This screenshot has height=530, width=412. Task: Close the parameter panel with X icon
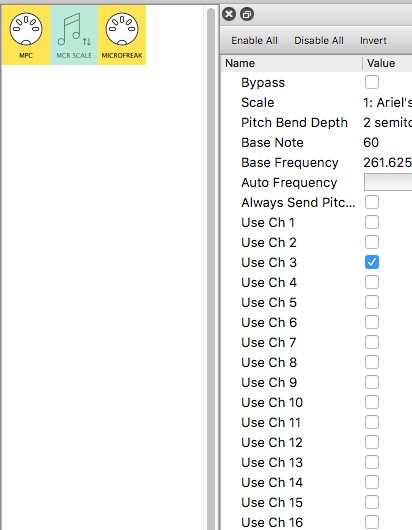coord(229,14)
